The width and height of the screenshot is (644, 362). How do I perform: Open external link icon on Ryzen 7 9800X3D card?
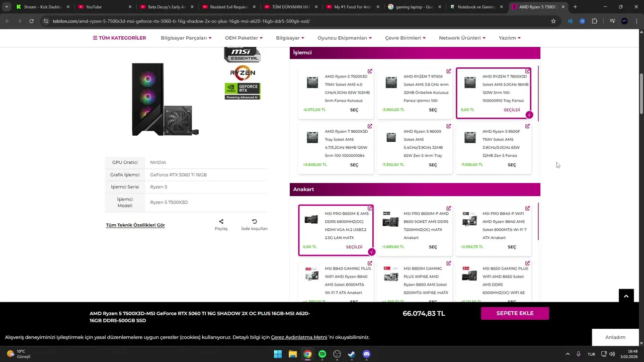tap(370, 126)
